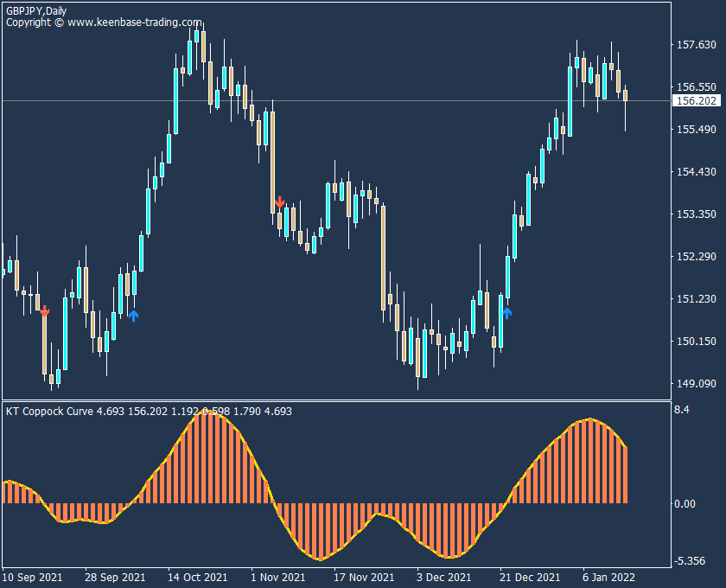Screen dimensions: 726x588
Task: Click the 17 Nov 2021 date label
Action: click(x=364, y=578)
